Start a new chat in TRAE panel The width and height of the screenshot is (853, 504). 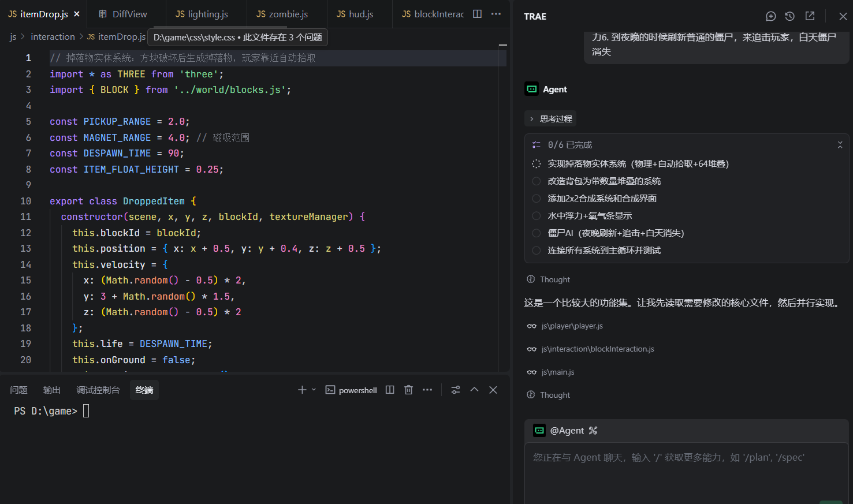770,16
